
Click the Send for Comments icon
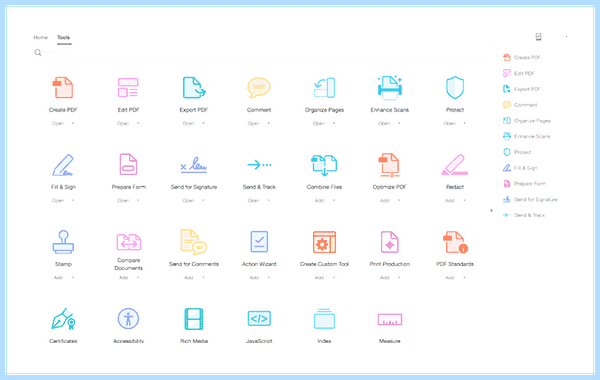[194, 242]
